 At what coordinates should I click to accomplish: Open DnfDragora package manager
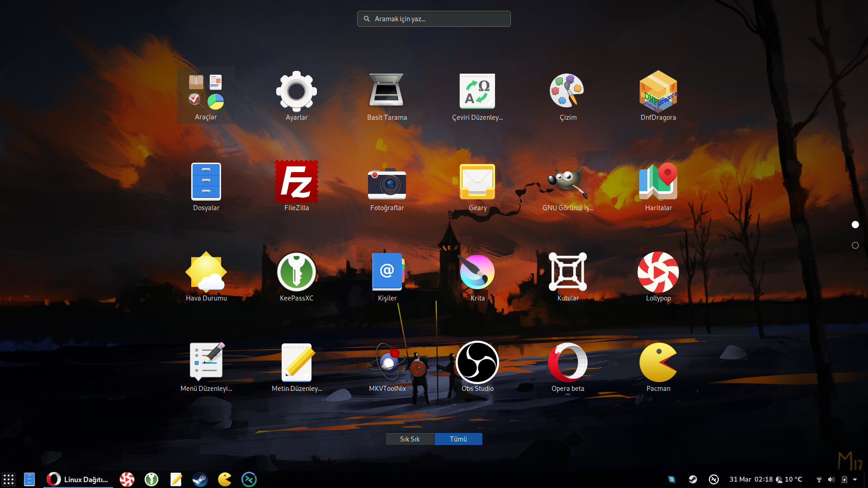tap(658, 95)
